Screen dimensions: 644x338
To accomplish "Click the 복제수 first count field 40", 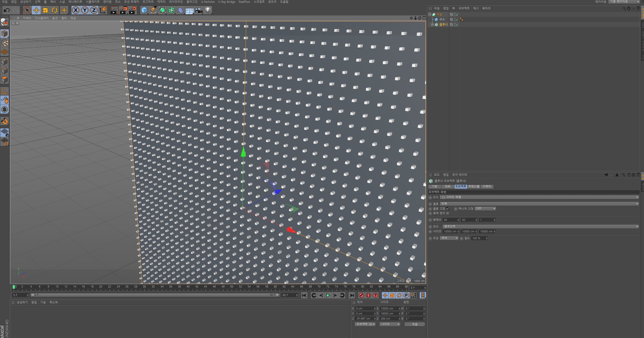I will click(451, 220).
